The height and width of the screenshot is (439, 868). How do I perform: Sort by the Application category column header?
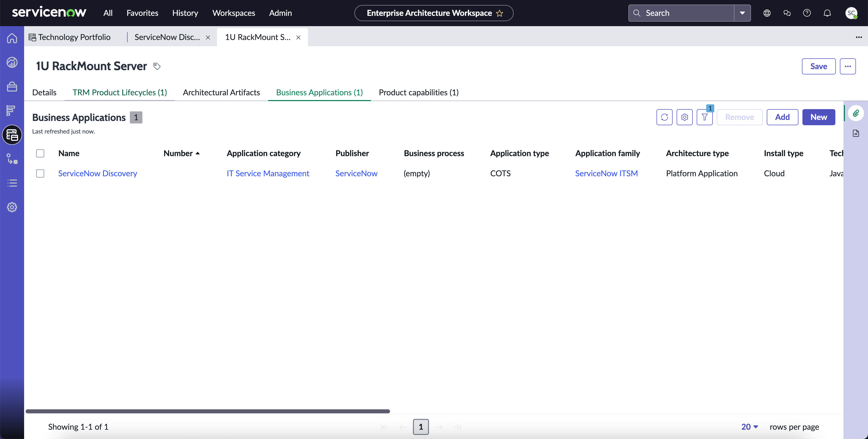(263, 154)
